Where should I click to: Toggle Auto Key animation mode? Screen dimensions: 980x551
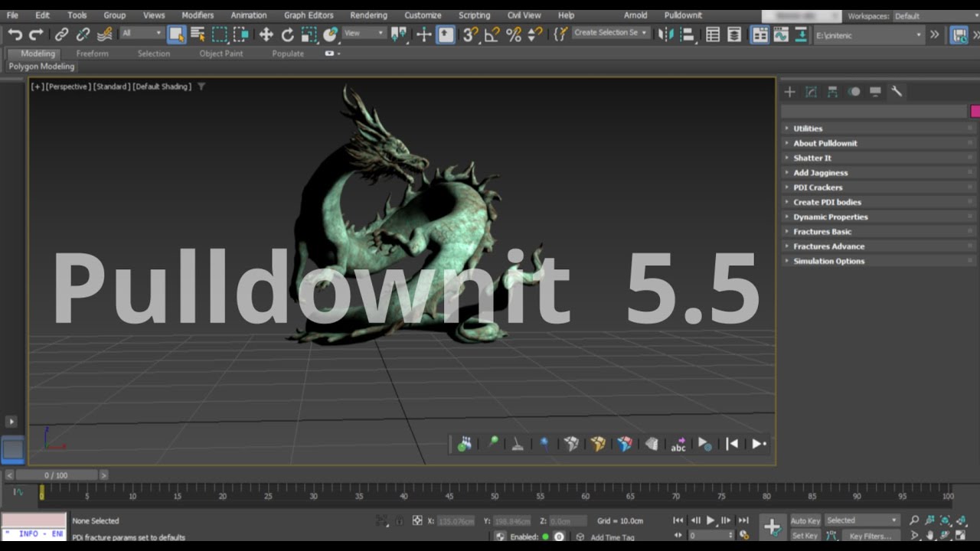805,520
